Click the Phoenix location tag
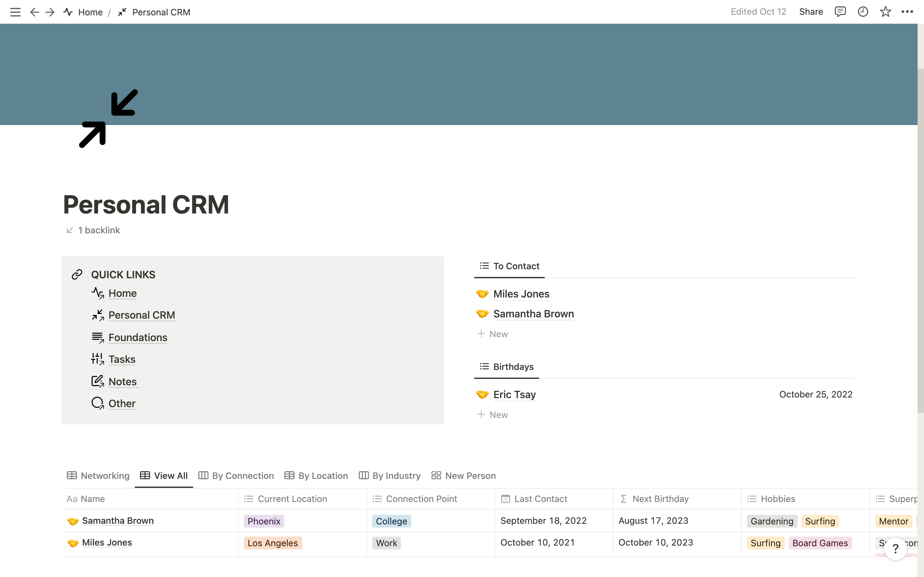 point(264,521)
